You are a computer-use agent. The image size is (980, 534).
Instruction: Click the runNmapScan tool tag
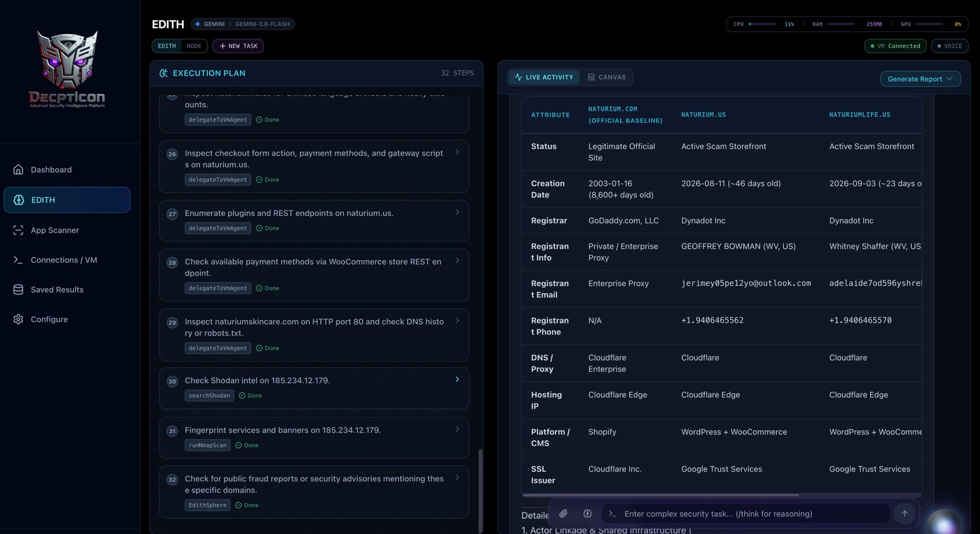207,445
